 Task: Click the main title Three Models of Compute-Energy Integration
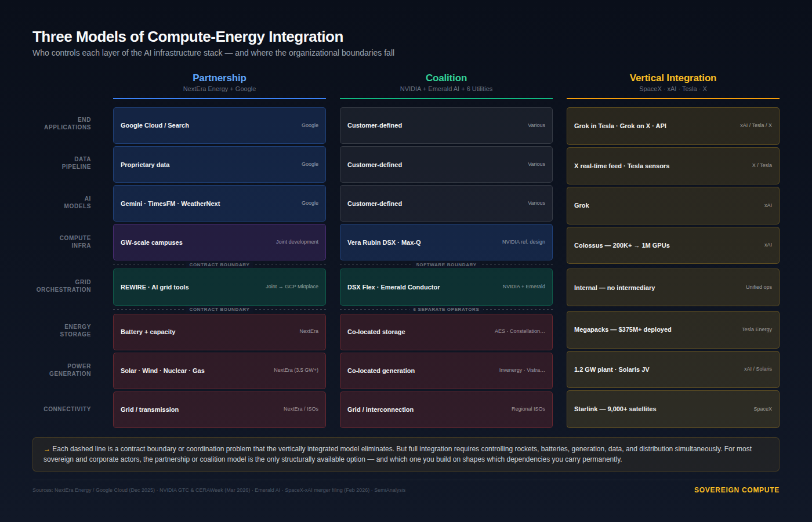click(188, 37)
